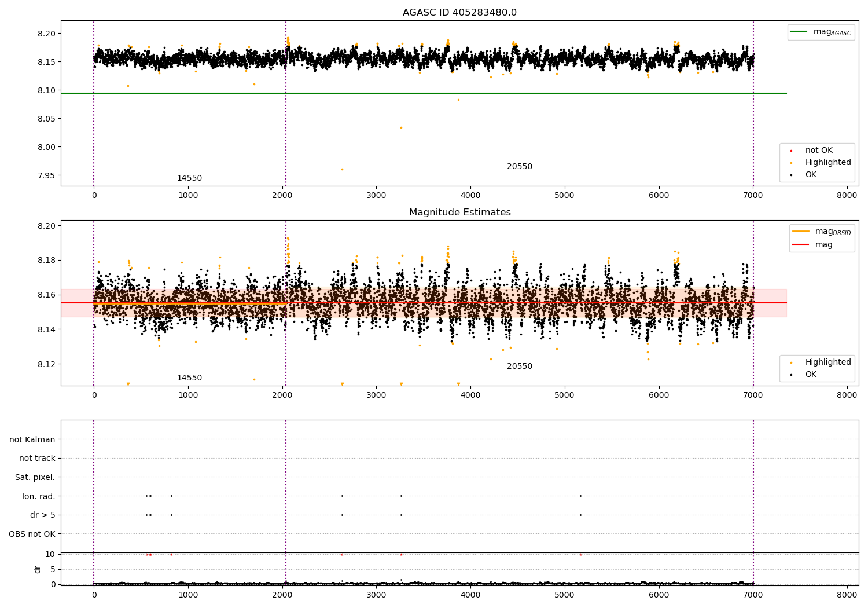The height and width of the screenshot is (608, 868).
Task: Select the mag OBSID legend label
Action: (833, 232)
